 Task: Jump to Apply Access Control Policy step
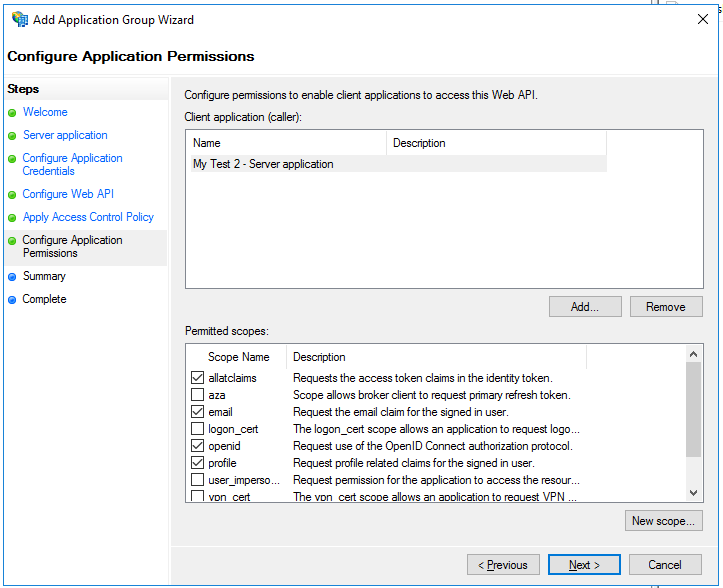pyautogui.click(x=88, y=217)
